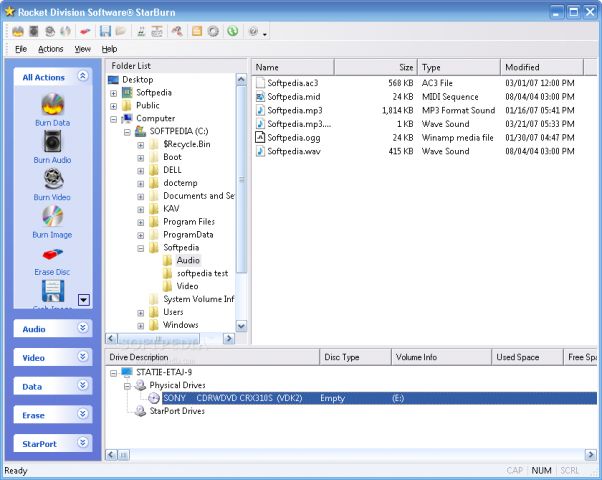The image size is (602, 480).
Task: Click the Used Space column header
Action: (528, 357)
